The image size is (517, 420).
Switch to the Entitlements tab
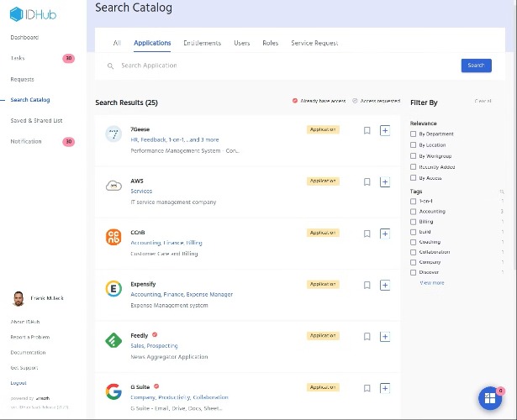[x=202, y=43]
